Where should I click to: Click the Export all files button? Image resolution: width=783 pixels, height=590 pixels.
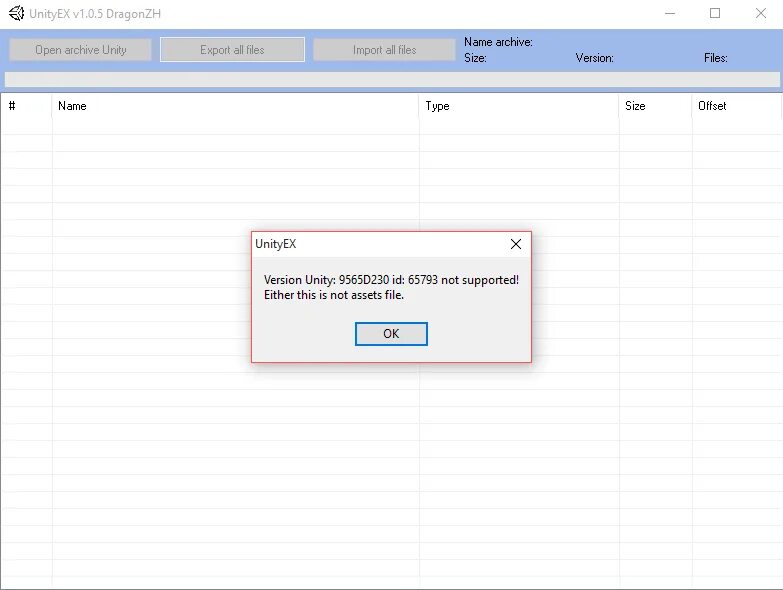(232, 50)
